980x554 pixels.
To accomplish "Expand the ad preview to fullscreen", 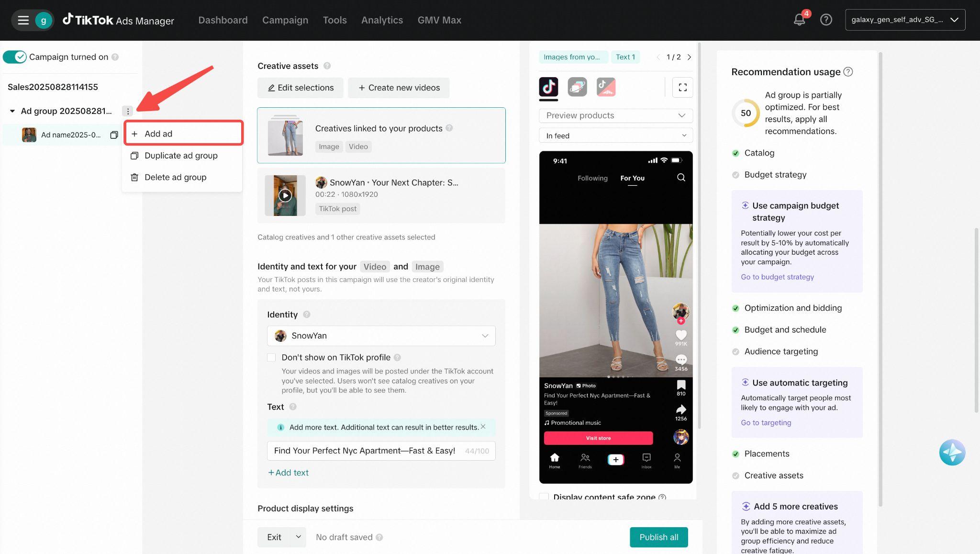I will click(x=682, y=88).
